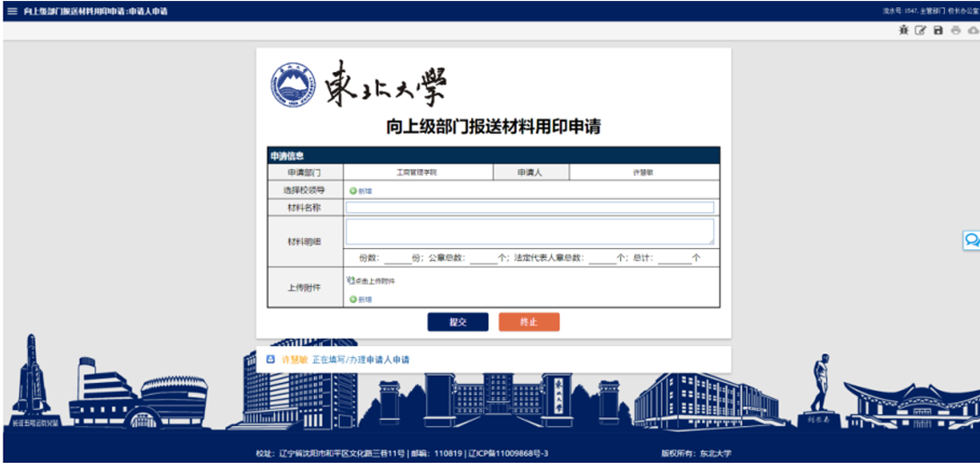Click the 材料明细 text area
This screenshot has height=463, width=980.
point(530,232)
